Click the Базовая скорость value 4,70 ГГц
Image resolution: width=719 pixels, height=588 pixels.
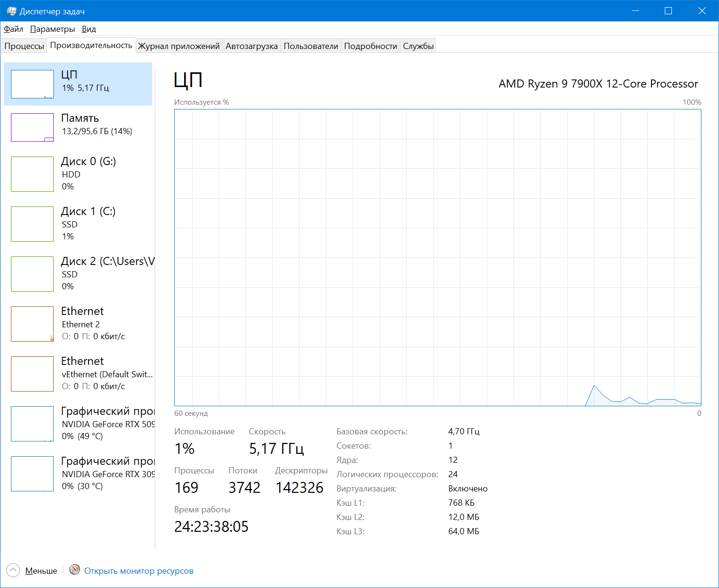click(464, 431)
